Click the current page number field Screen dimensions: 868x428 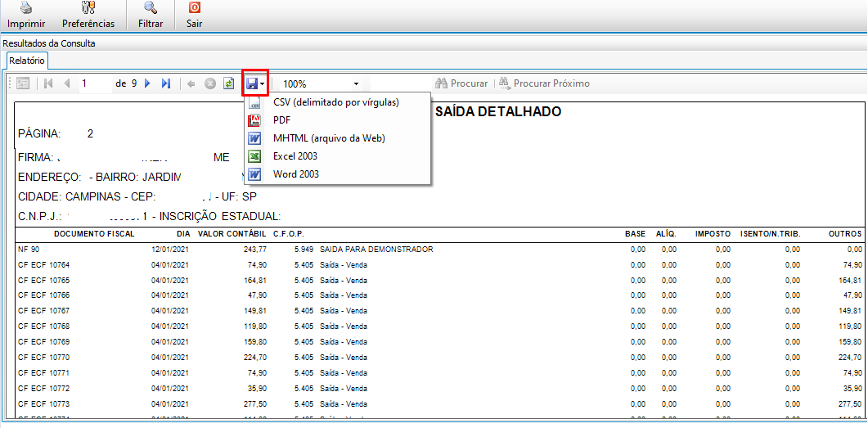(95, 83)
